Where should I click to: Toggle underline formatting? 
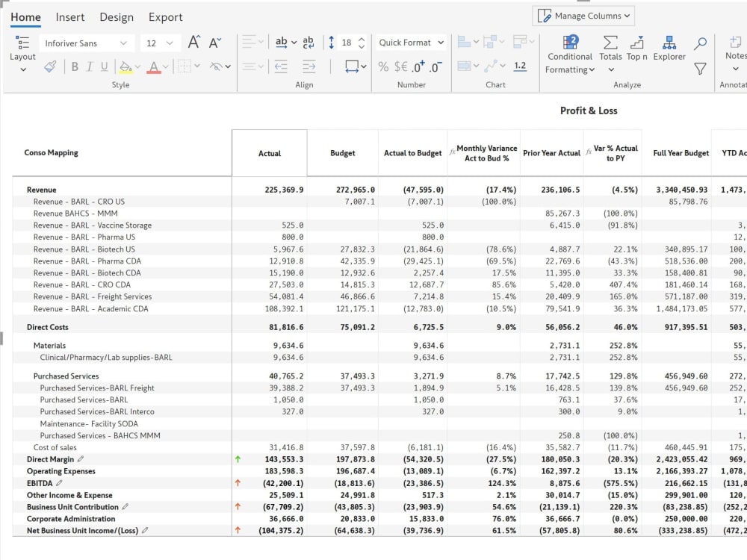point(105,66)
